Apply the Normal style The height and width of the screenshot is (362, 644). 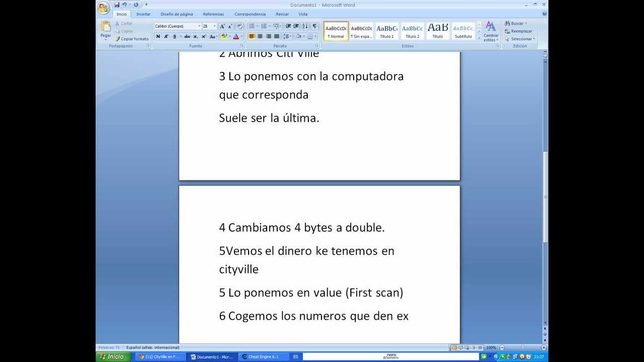coord(336,31)
